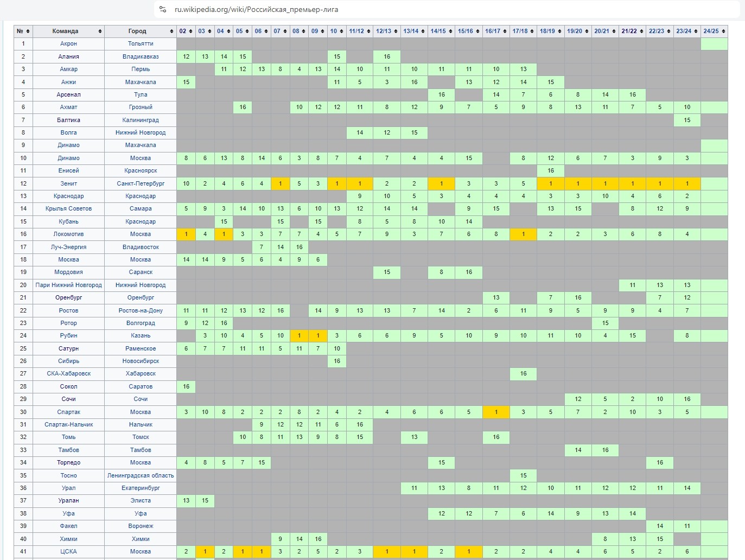Open the Акрон team link
The height and width of the screenshot is (560, 745).
68,43
